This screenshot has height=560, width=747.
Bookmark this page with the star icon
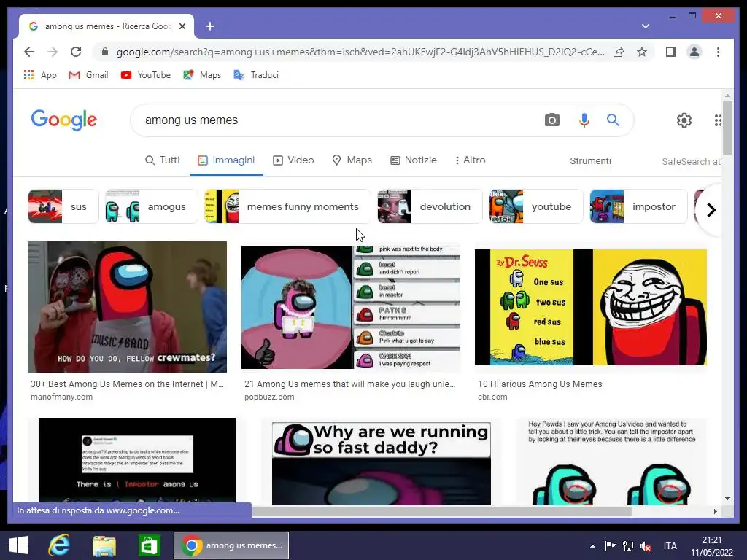coord(642,52)
